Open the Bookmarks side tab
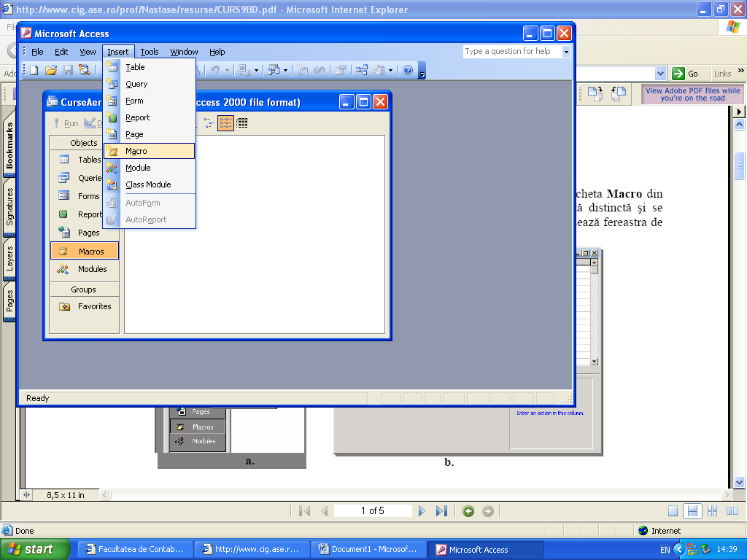 tap(9, 145)
